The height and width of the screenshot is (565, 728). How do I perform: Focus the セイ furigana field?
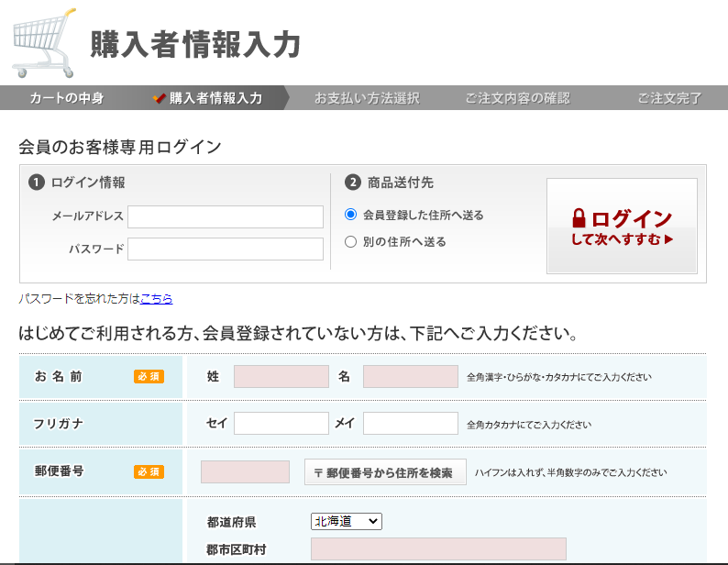[281, 423]
